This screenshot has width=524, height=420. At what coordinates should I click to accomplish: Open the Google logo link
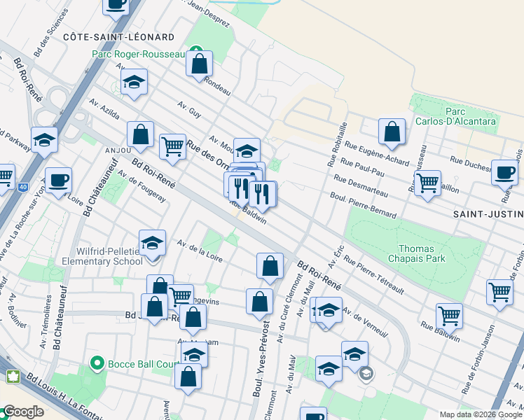tap(22, 412)
